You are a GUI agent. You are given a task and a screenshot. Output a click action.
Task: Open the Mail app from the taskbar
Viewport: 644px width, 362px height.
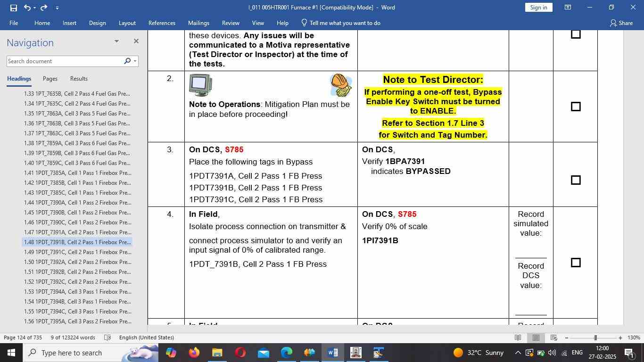click(263, 353)
